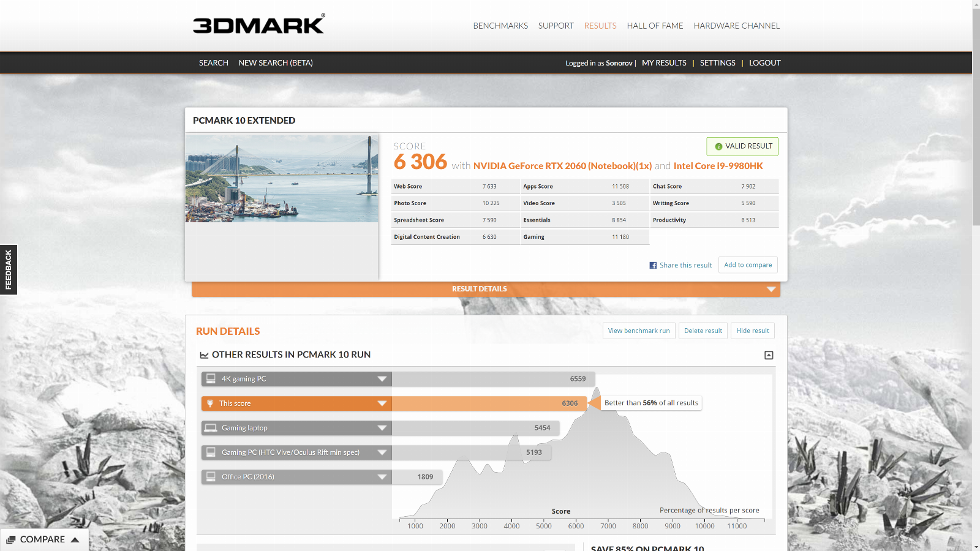The width and height of the screenshot is (980, 551).
Task: Go to the Results menu item
Action: (600, 26)
